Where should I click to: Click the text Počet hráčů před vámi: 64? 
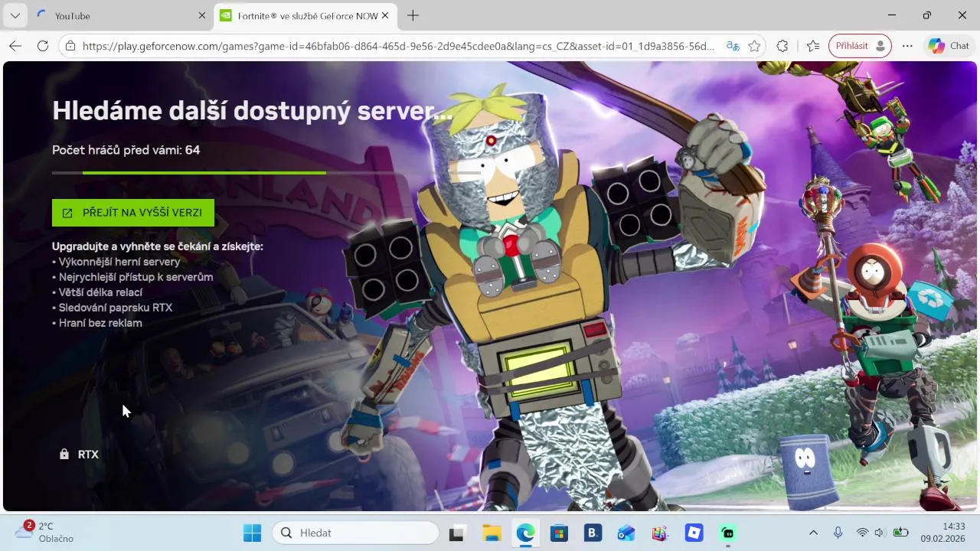pos(126,150)
